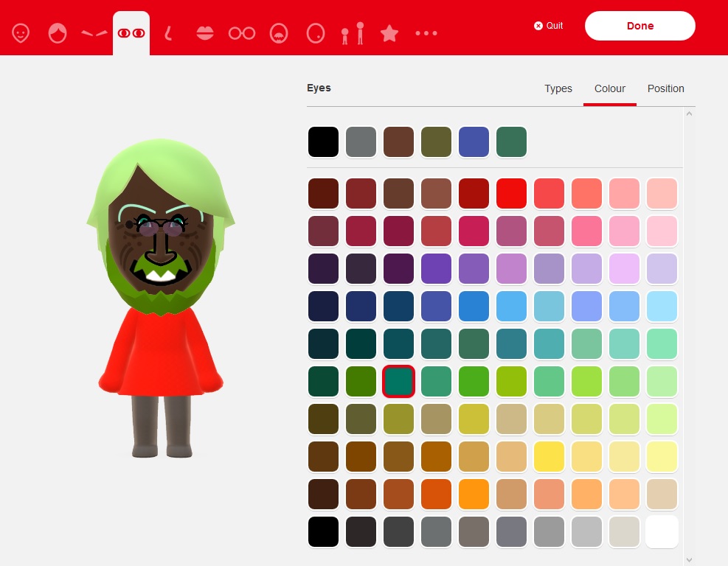This screenshot has width=728, height=566.
Task: Click the Quit button
Action: tap(548, 26)
